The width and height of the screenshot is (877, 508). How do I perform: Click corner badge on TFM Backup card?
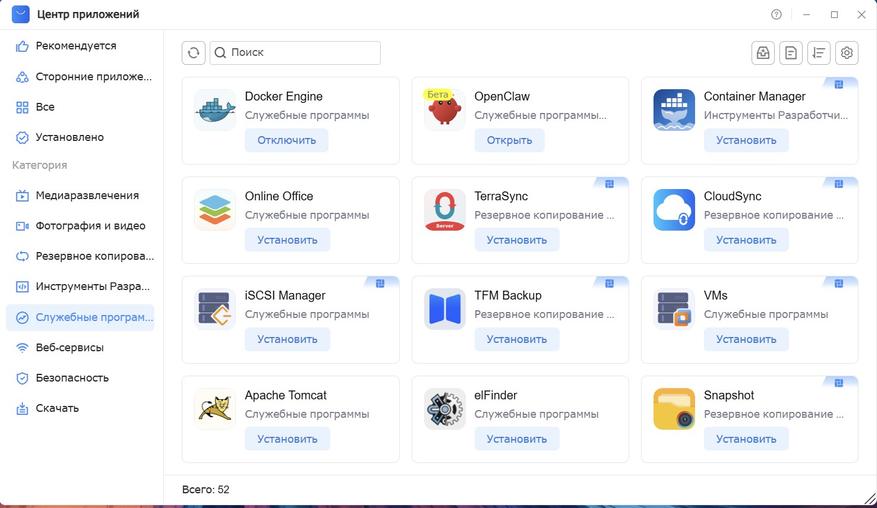(x=610, y=284)
